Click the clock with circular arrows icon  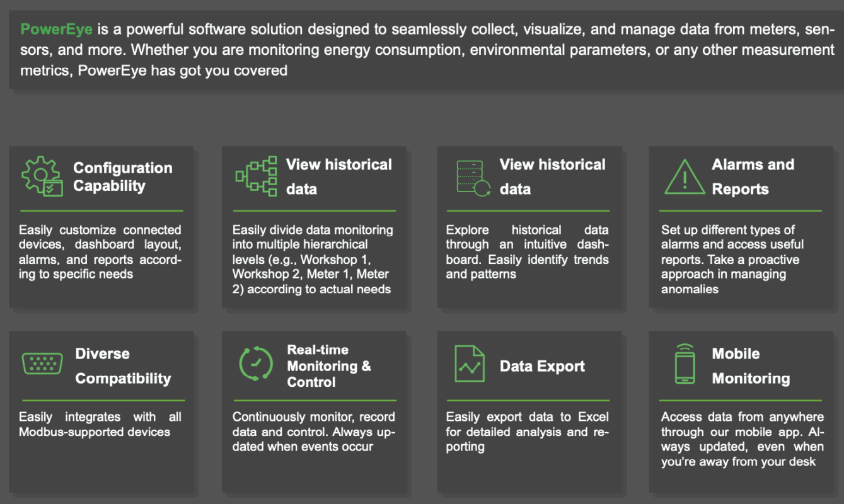pyautogui.click(x=256, y=364)
